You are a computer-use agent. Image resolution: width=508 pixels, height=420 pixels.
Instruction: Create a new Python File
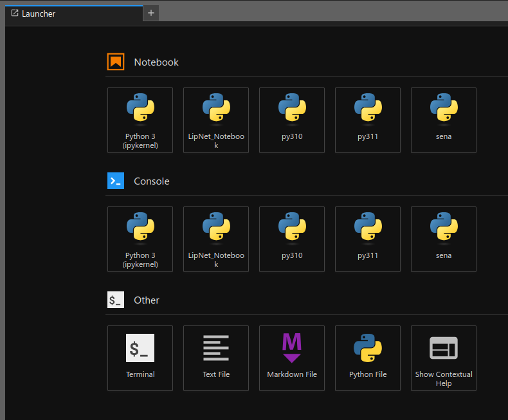(x=368, y=358)
